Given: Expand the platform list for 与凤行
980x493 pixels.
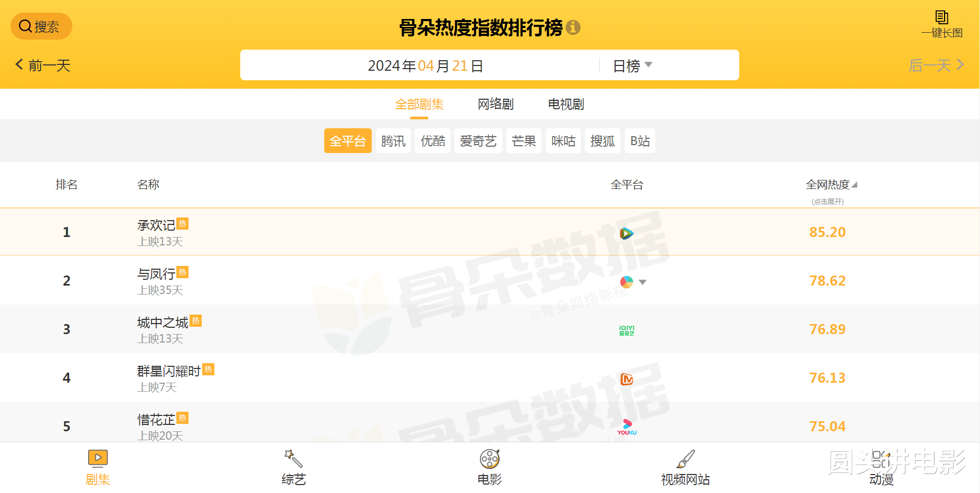Looking at the screenshot, I should 643,282.
